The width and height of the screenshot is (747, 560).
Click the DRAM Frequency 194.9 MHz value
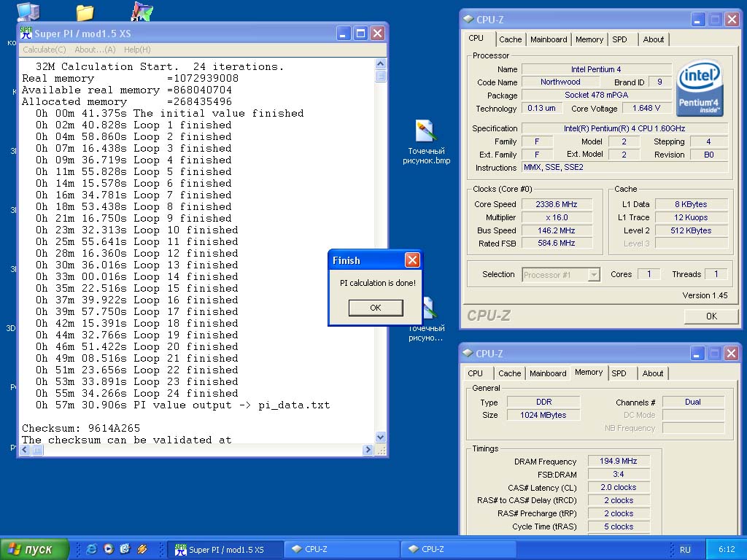point(619,461)
